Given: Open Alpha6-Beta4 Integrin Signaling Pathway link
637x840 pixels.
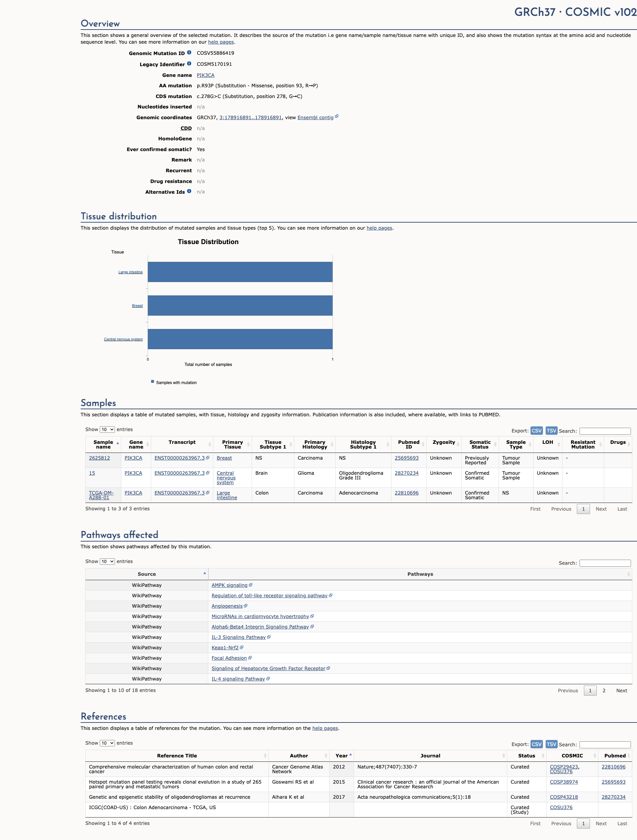Looking at the screenshot, I should click(x=260, y=626).
